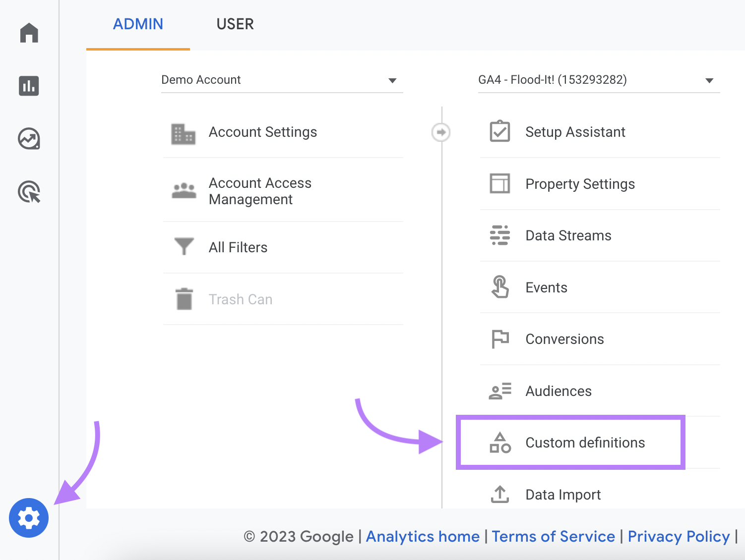Screen dimensions: 745x560
Task: Select the ADMIN tab
Action: [x=138, y=24]
